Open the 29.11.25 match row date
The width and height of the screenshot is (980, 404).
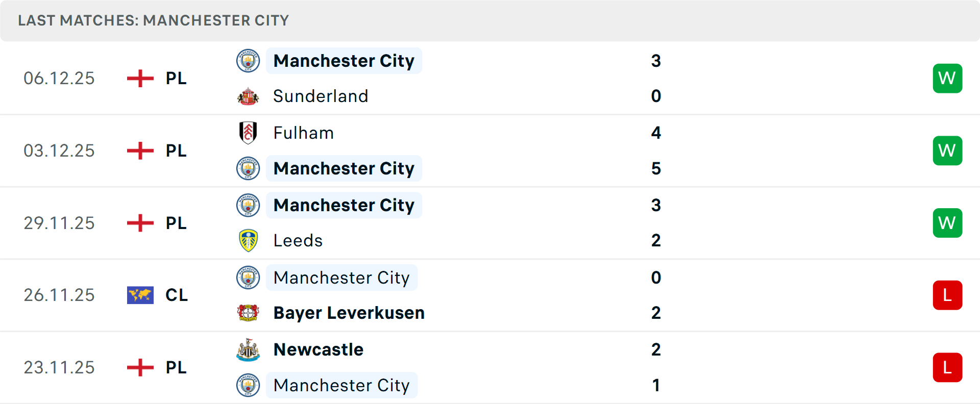[x=59, y=223]
